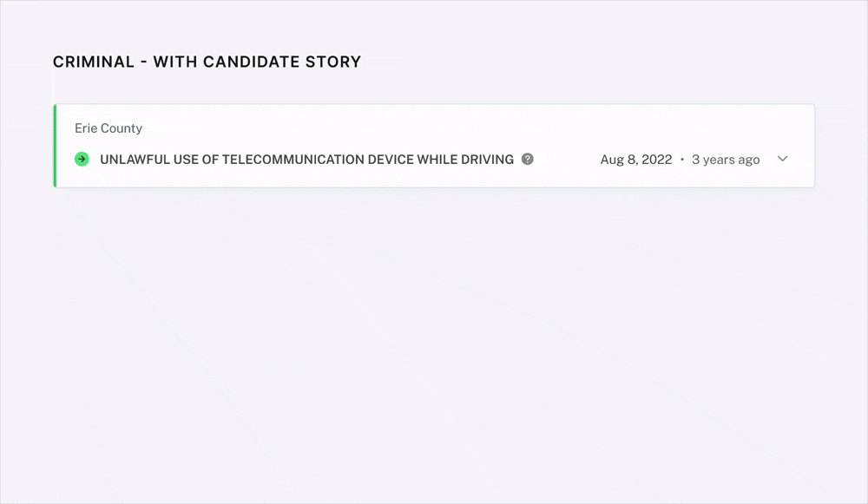Click the green left border of the record card
Image resolution: width=868 pixels, height=504 pixels.
tap(55, 146)
